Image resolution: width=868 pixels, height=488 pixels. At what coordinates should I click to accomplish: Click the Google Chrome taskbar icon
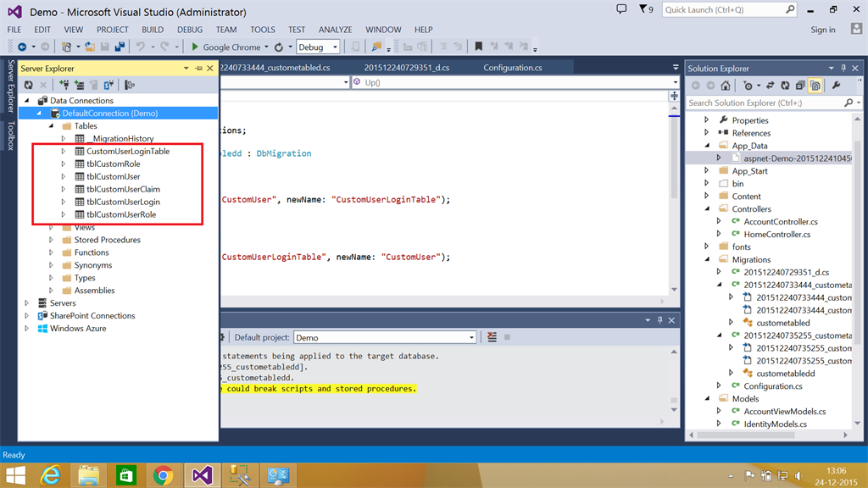pos(163,476)
